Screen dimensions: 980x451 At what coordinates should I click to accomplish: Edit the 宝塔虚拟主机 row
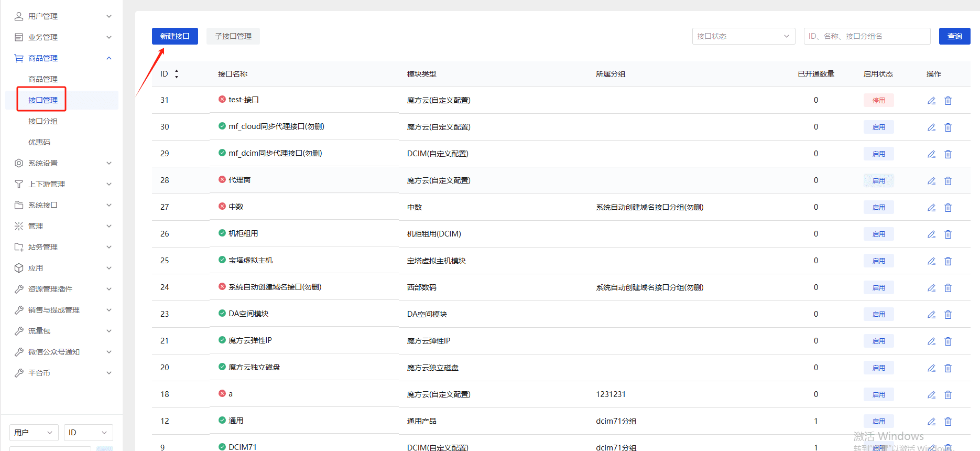tap(931, 261)
